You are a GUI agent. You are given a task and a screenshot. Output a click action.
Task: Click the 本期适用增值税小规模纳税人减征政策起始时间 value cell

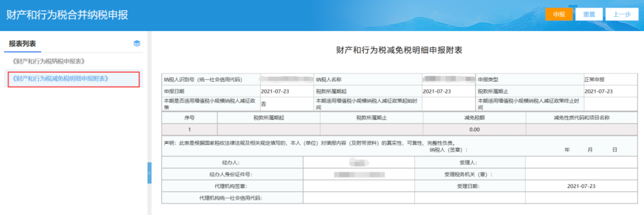pyautogui.click(x=449, y=104)
